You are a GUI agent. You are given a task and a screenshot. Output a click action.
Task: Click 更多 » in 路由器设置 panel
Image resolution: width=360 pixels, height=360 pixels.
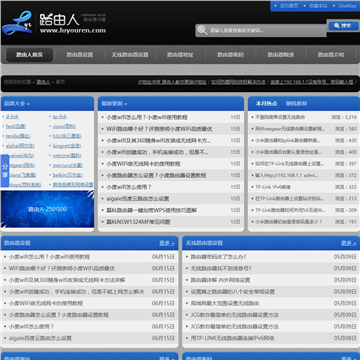click(x=166, y=243)
